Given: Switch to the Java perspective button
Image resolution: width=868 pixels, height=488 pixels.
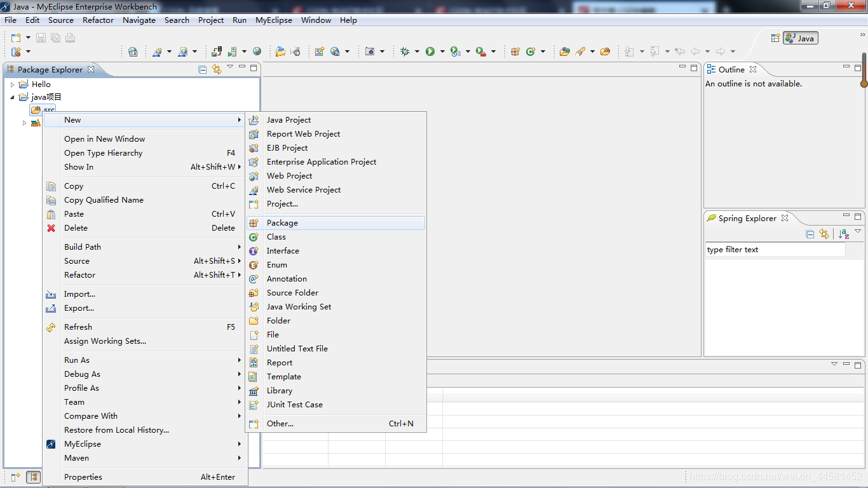Looking at the screenshot, I should 801,38.
